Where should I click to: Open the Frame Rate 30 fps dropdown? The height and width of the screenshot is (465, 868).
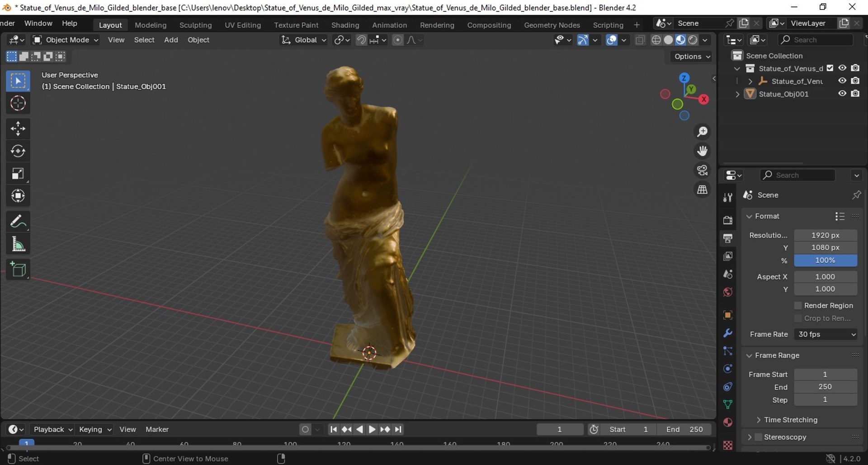point(826,334)
